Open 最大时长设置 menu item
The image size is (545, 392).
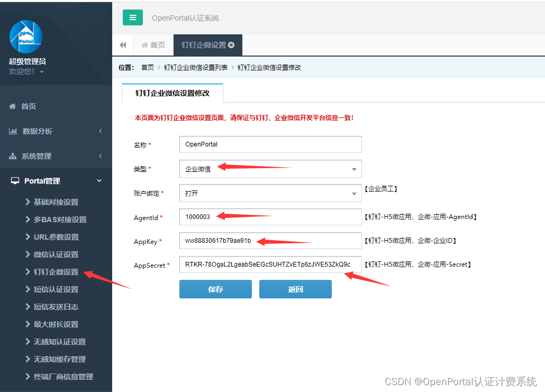coord(56,324)
